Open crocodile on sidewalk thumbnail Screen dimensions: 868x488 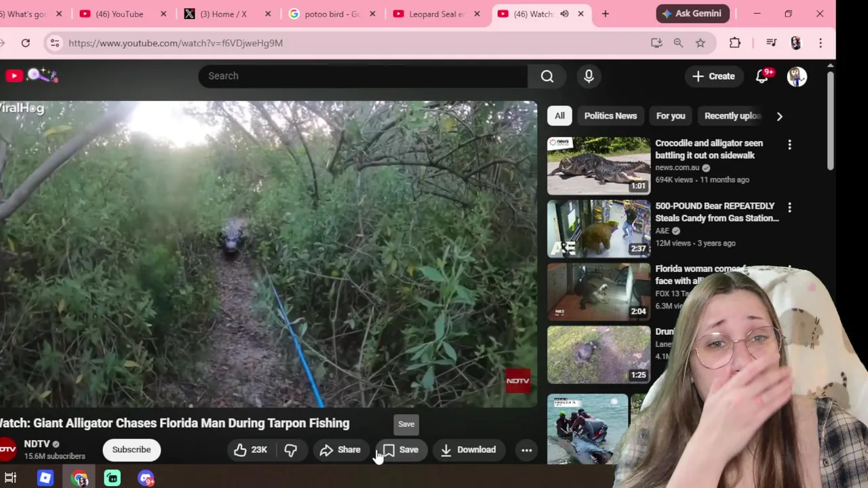pos(598,166)
